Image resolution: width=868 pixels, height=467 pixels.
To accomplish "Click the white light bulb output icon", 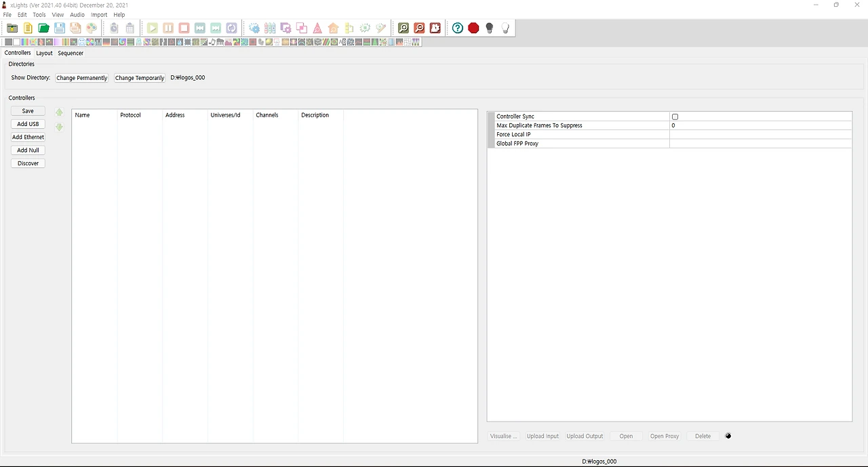I will pyautogui.click(x=505, y=28).
